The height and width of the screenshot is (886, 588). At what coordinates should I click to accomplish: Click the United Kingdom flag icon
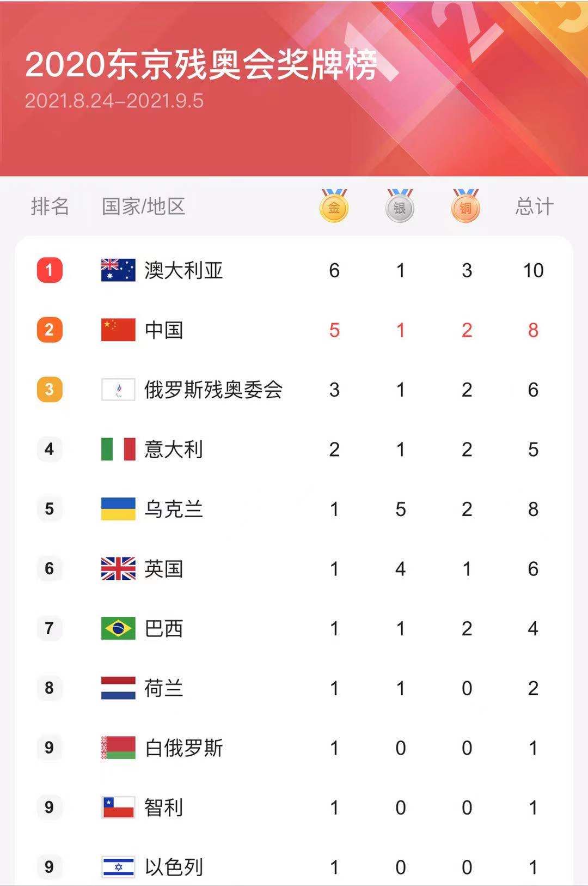[x=118, y=568]
